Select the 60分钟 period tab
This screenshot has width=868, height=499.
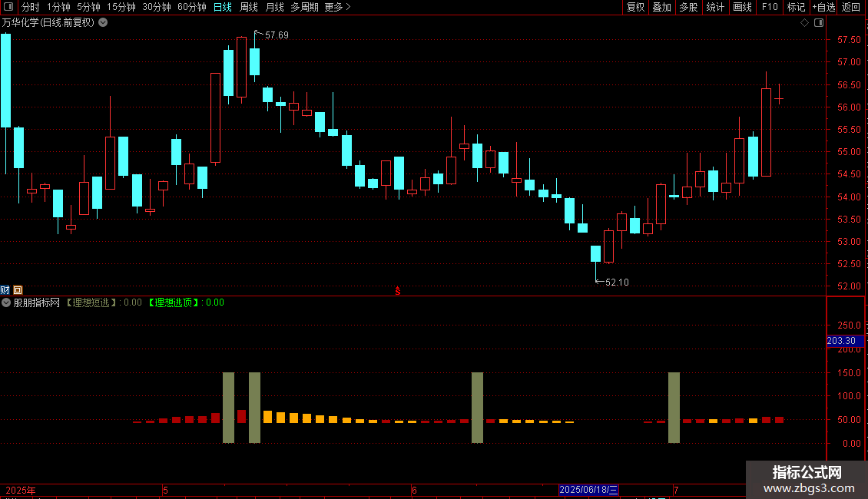pyautogui.click(x=192, y=7)
